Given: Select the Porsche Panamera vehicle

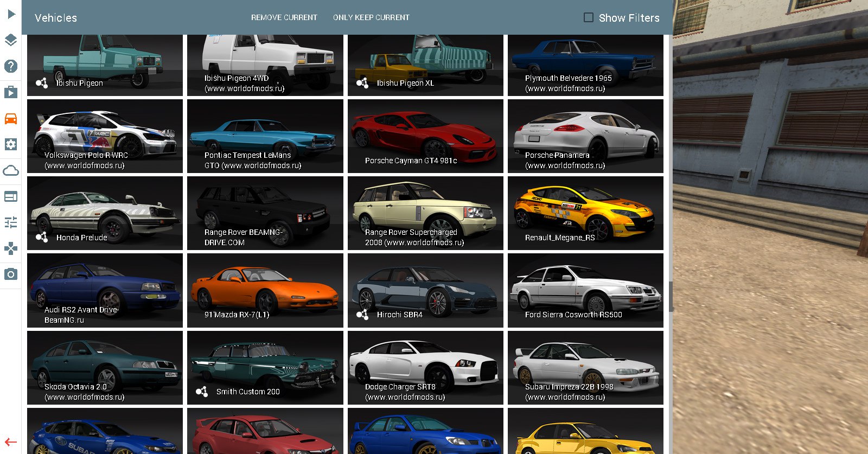Looking at the screenshot, I should [x=585, y=136].
